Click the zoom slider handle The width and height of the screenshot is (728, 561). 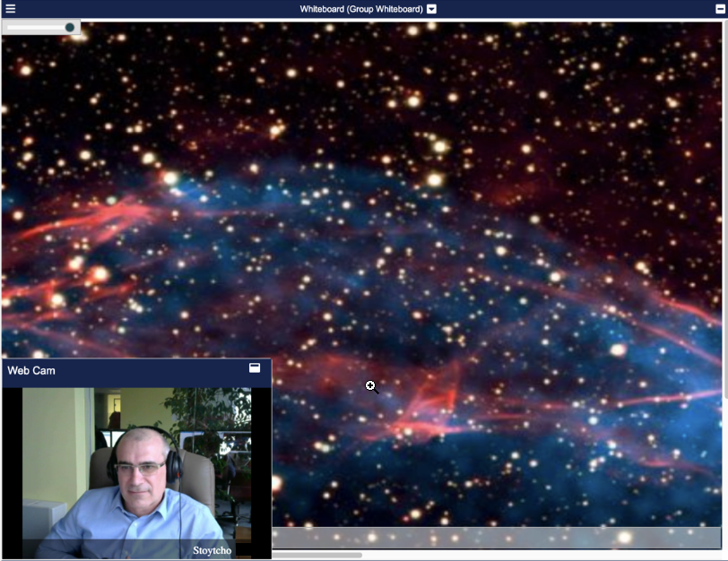70,28
